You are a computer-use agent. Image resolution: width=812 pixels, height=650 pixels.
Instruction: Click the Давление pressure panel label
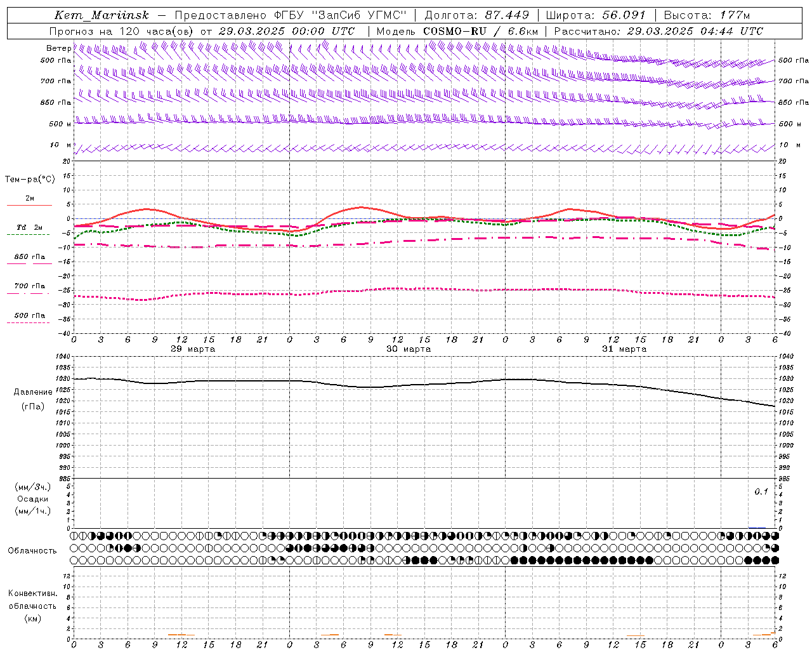[x=33, y=392]
